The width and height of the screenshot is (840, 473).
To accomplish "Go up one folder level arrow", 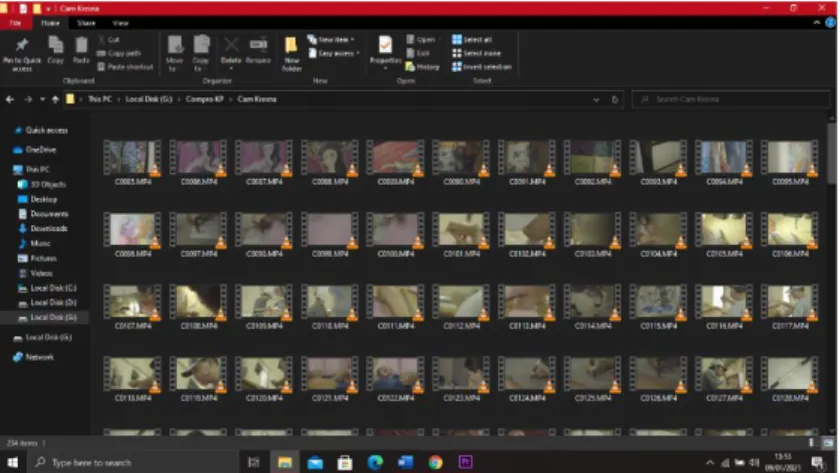I will tap(55, 99).
